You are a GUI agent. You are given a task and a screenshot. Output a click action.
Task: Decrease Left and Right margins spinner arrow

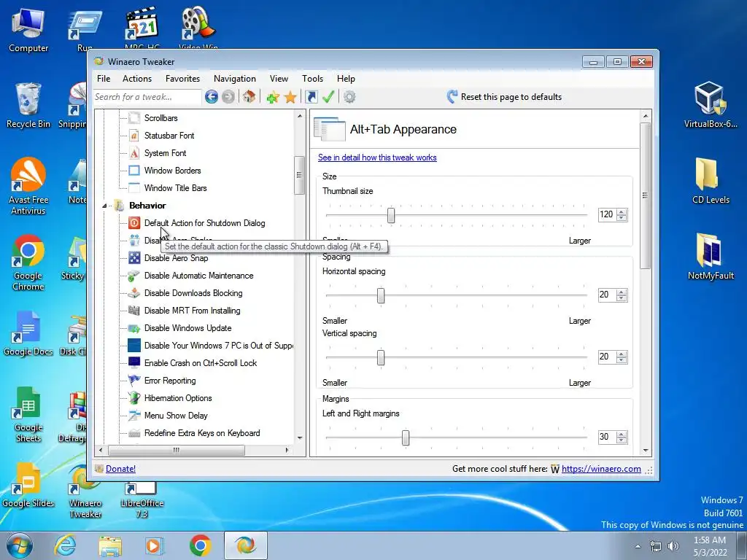point(622,440)
